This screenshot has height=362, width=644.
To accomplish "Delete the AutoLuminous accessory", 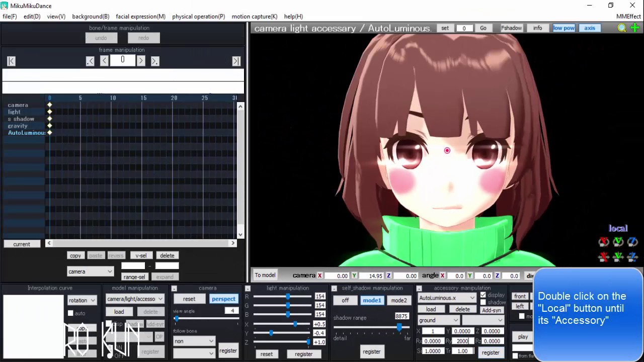I will [x=462, y=310].
